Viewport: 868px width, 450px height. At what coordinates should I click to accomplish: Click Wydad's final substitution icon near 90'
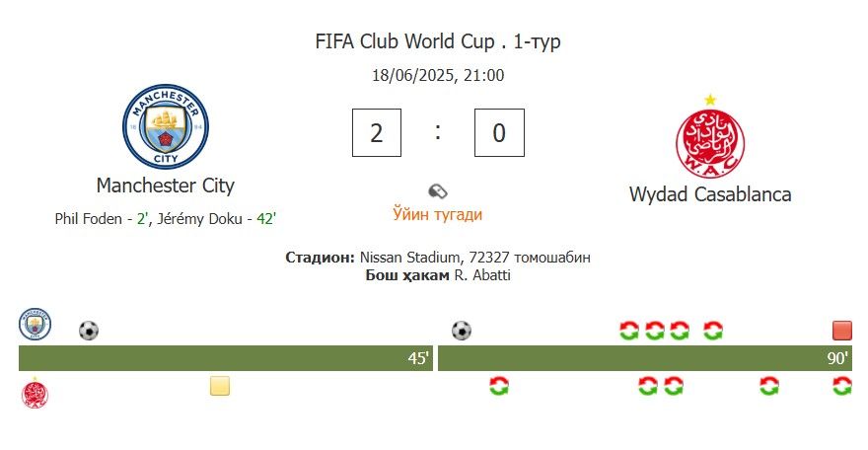coord(842,386)
